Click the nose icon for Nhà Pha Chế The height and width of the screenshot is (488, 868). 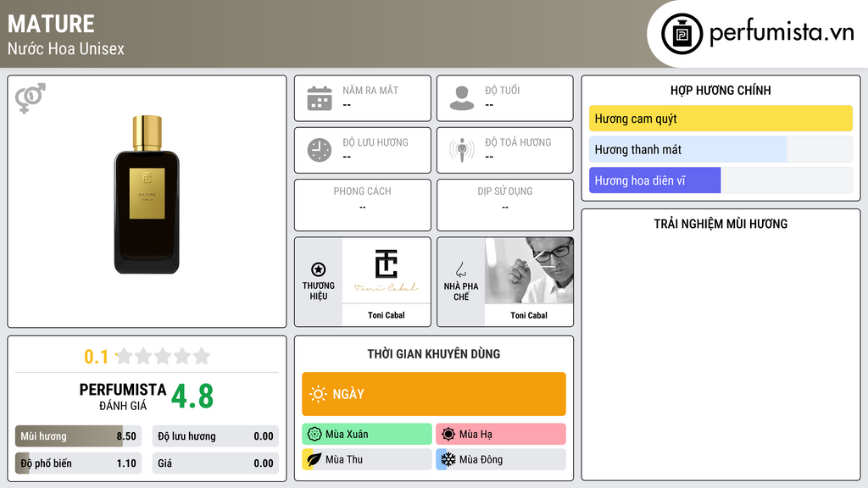(x=460, y=269)
